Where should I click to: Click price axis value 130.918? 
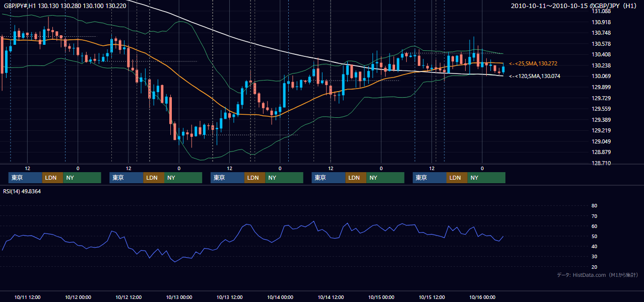(x=601, y=22)
